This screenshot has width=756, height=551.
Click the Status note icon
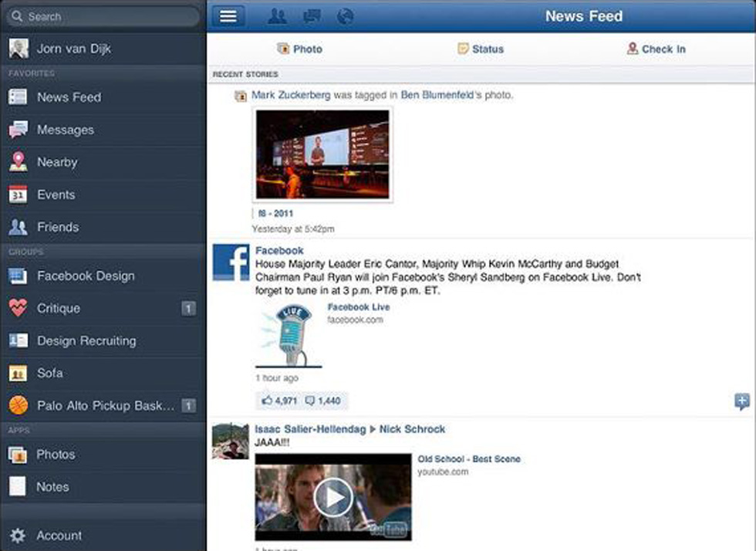463,49
